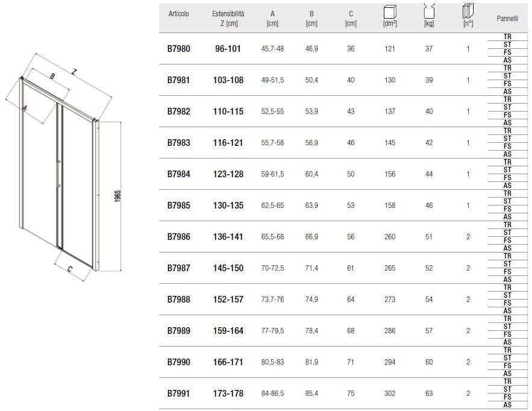The height and width of the screenshot is (411, 532).
Task: Open article code B7985
Action: click(x=178, y=205)
